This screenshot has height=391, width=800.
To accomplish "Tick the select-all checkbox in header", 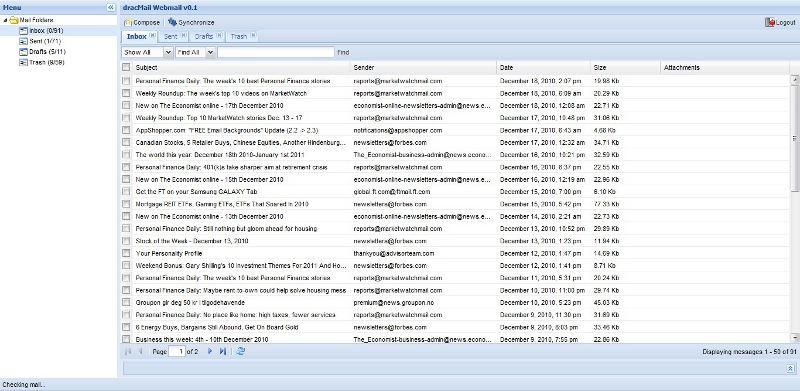I will coord(126,67).
